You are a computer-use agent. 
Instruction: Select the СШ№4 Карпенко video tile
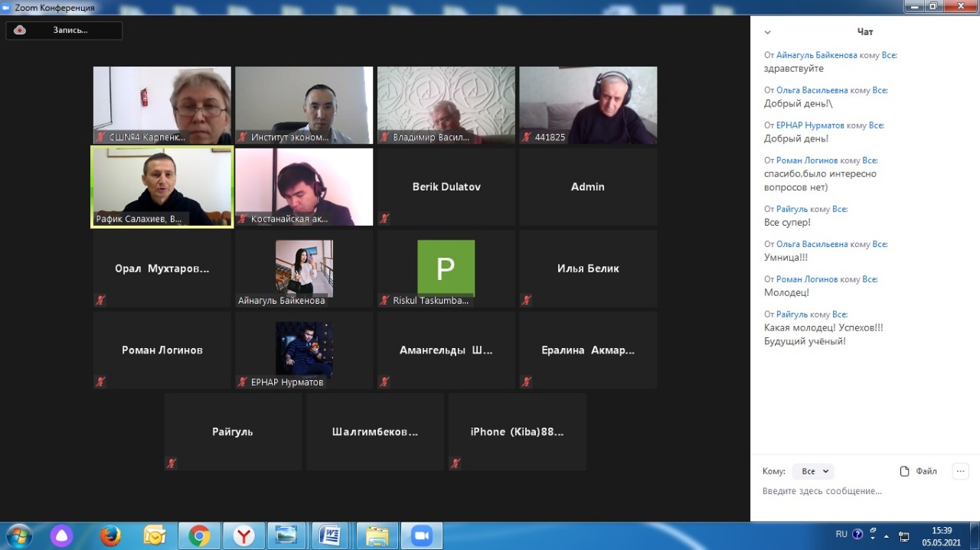(x=162, y=105)
